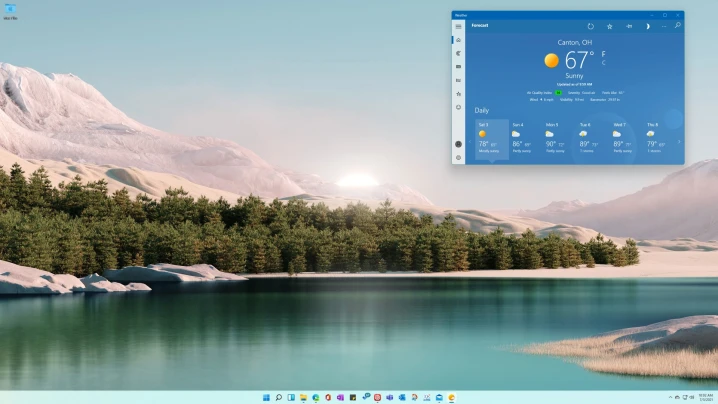Expand the more options ellipsis menu
The image size is (718, 404).
[x=663, y=26]
